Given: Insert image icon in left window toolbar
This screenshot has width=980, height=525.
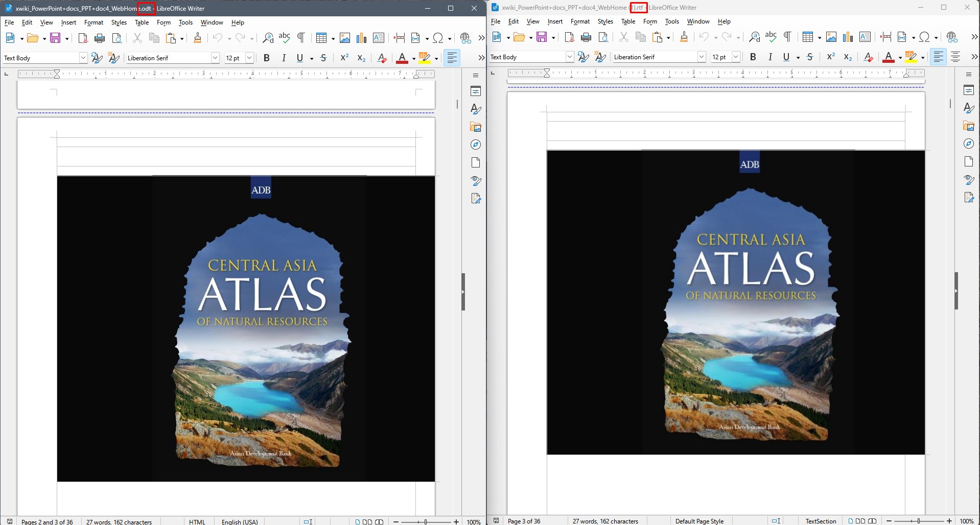Looking at the screenshot, I should point(345,38).
